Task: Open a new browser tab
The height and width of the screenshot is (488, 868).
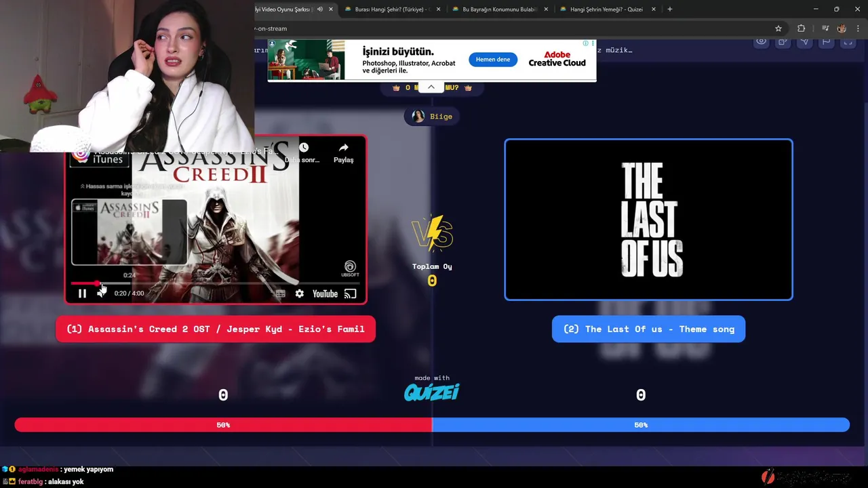Action: click(669, 9)
